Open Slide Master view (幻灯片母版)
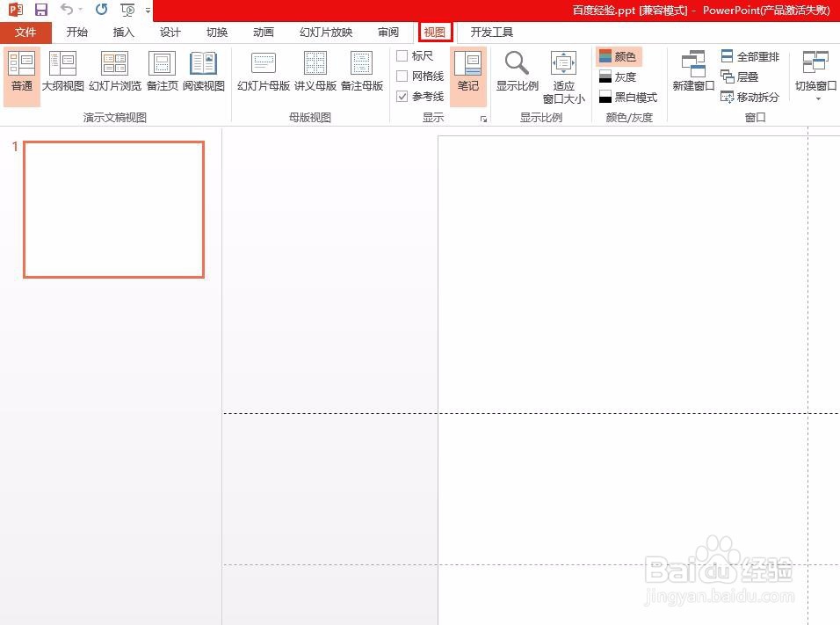Viewport: 840px width, 625px height. click(263, 72)
